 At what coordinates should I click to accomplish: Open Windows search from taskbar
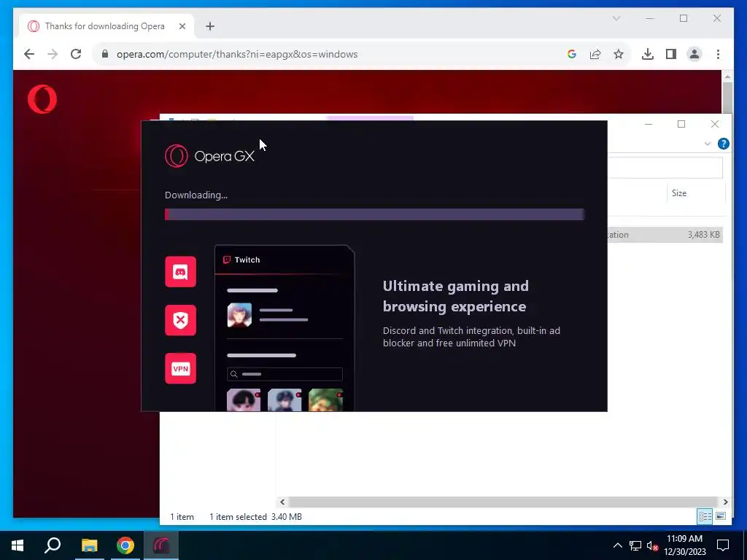pyautogui.click(x=53, y=545)
